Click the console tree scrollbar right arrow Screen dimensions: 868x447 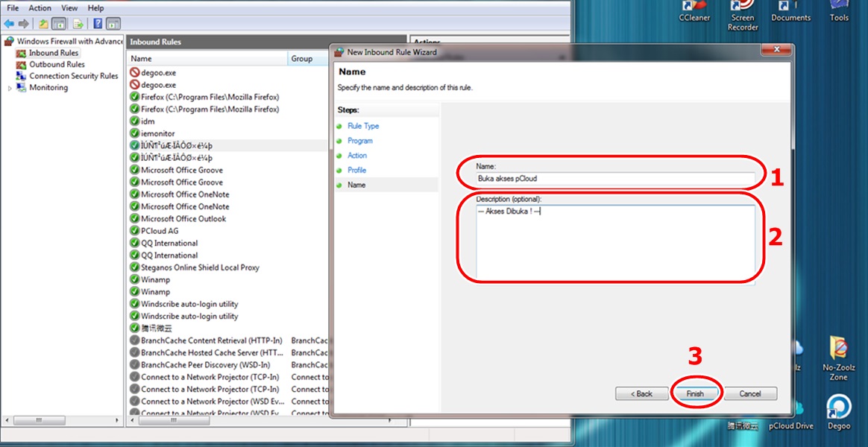pos(117,420)
